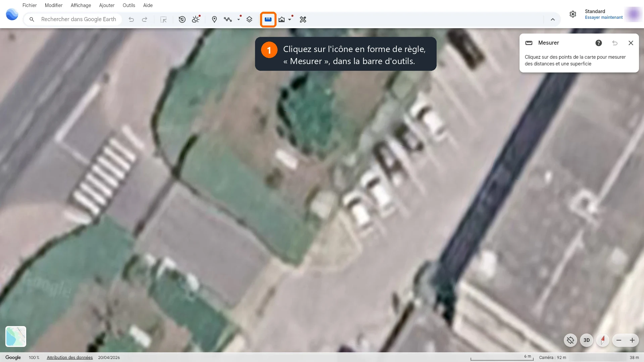Open the Fichier menu
The image size is (644, 362).
coord(30,5)
